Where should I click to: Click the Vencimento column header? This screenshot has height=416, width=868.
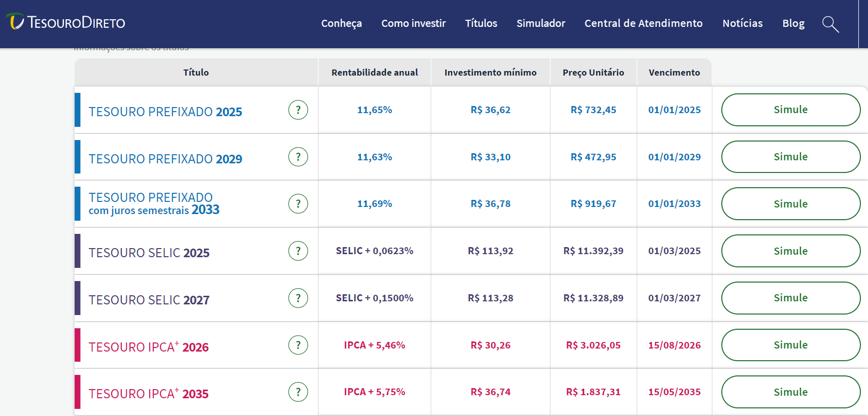(674, 73)
